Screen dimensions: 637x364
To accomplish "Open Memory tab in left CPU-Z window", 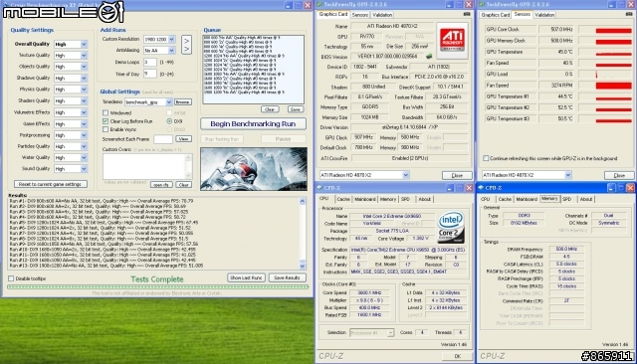I will (387, 199).
